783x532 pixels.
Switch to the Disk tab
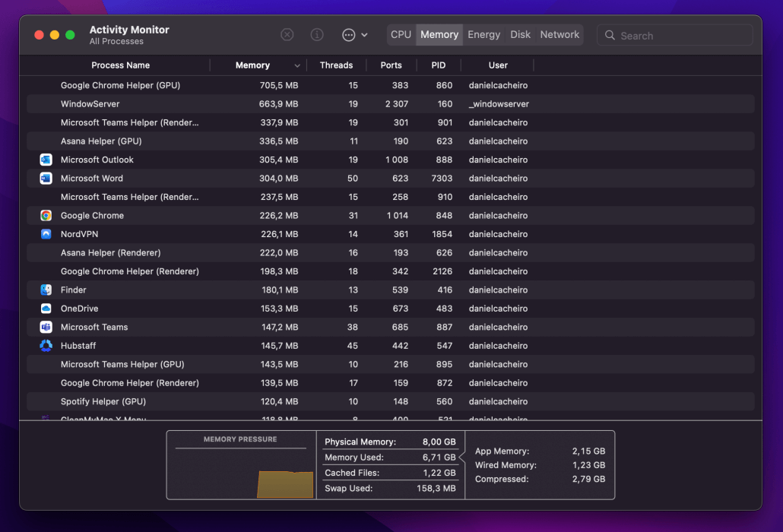(520, 34)
